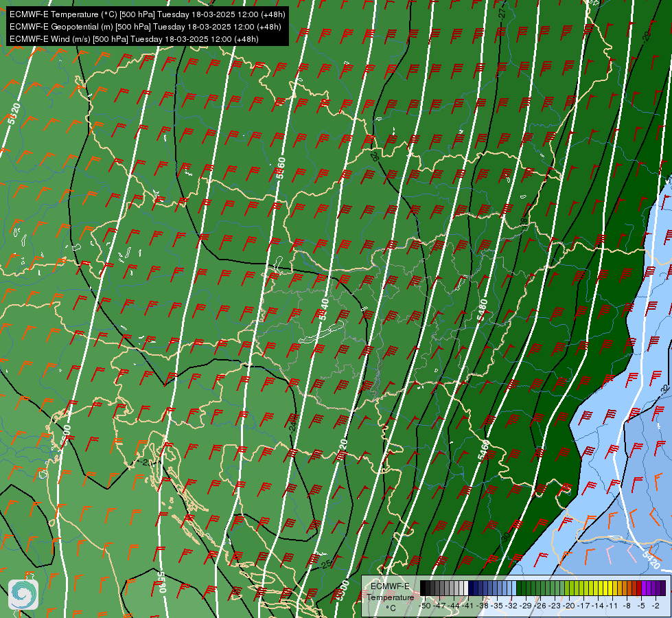Screen dimensions: 672x618
Task: Click the -41 tick label in the legend
Action: (x=467, y=606)
